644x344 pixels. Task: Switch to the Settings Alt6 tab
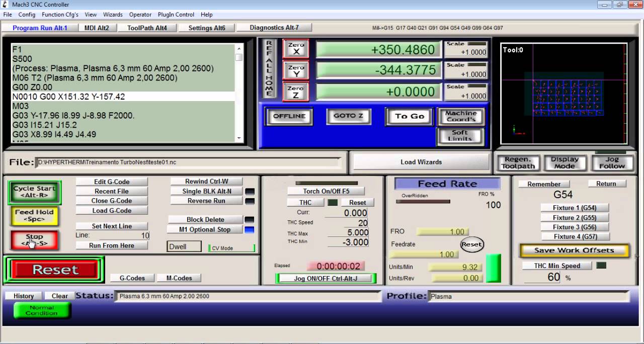(207, 28)
